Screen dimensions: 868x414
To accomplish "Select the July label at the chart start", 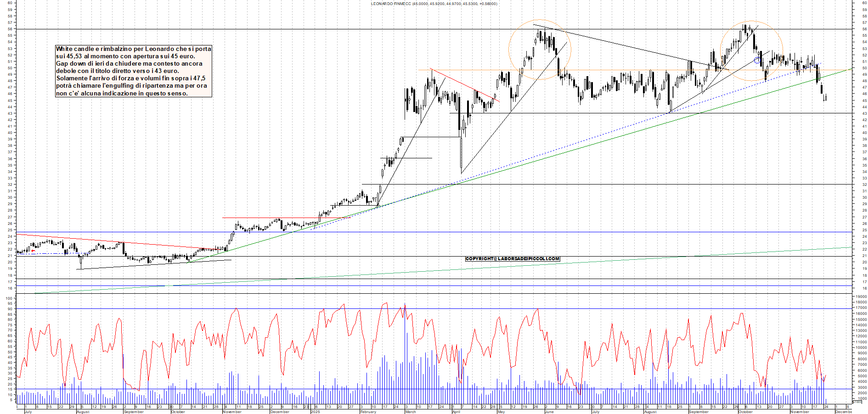I will coord(28,412).
